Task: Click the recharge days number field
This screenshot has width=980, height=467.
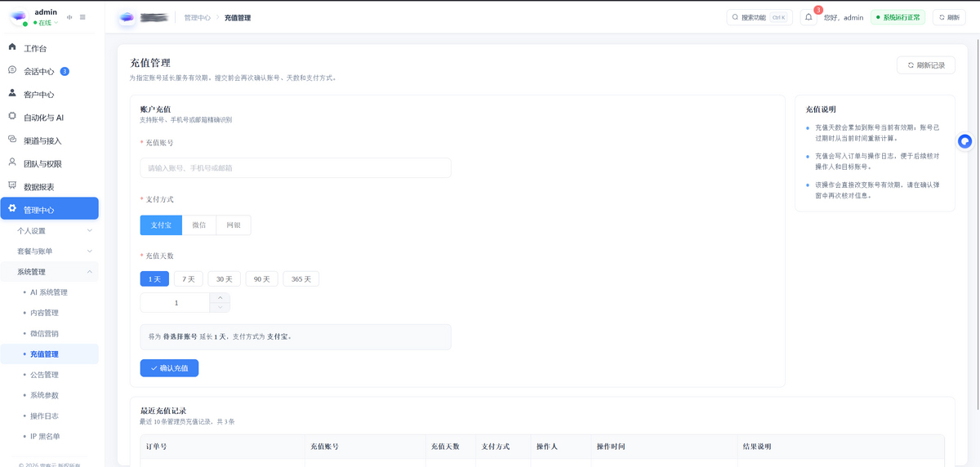Action: click(176, 303)
